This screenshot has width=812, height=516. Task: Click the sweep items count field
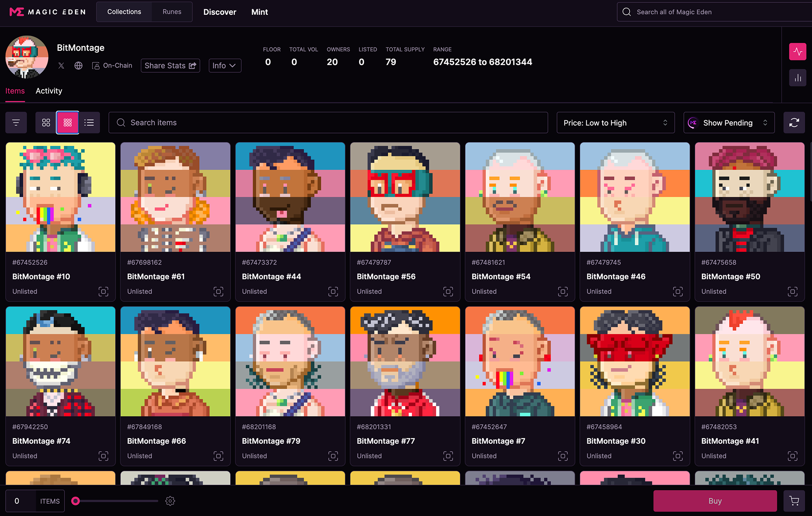click(x=20, y=501)
